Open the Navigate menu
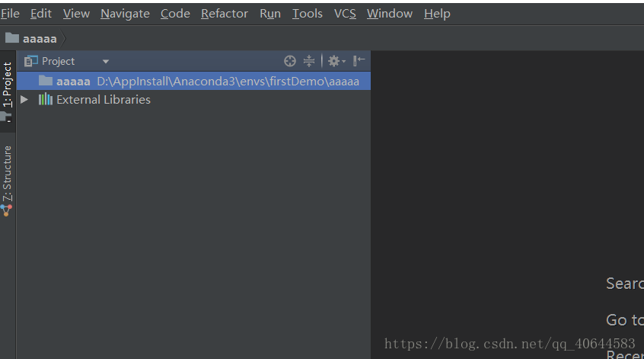Image resolution: width=644 pixels, height=359 pixels. click(125, 14)
